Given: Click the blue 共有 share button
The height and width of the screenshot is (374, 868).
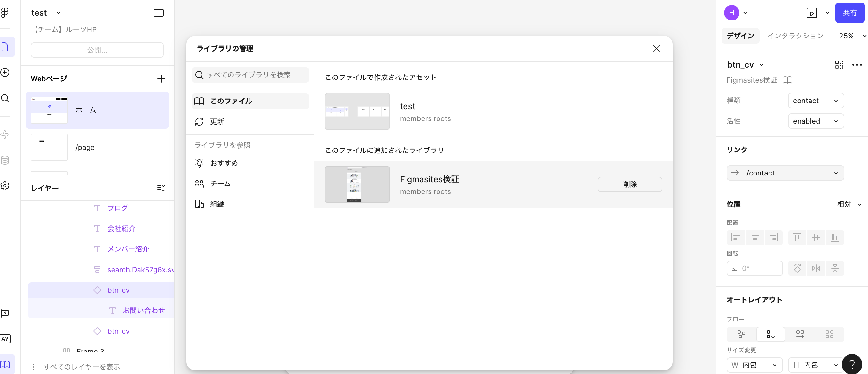Looking at the screenshot, I should click(849, 13).
